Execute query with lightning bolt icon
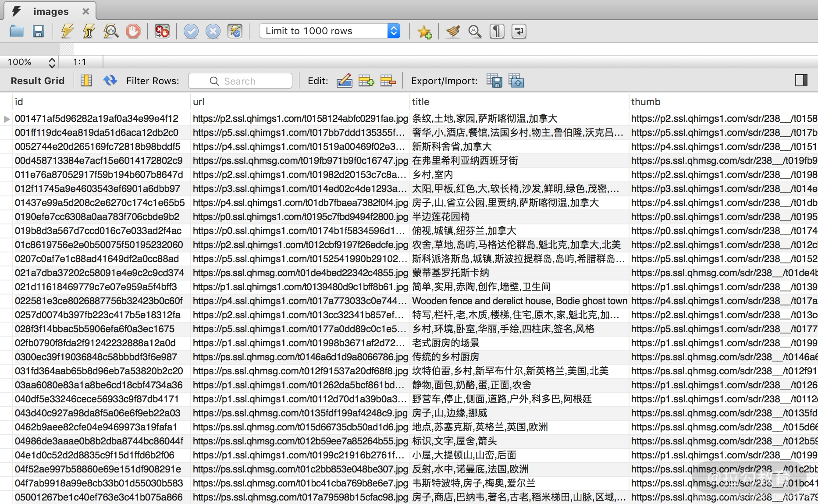This screenshot has width=818, height=504. coord(67,31)
